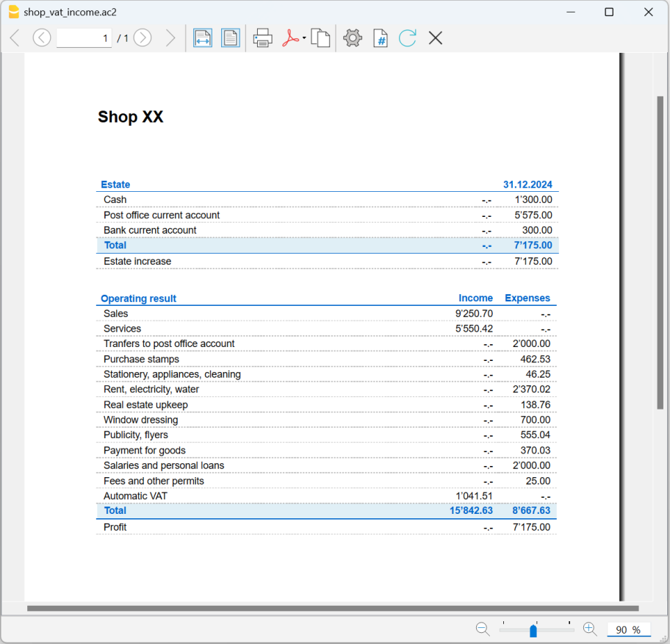Click expense amount 462.53
Viewport: 670px width, 644px height.
pyautogui.click(x=535, y=359)
